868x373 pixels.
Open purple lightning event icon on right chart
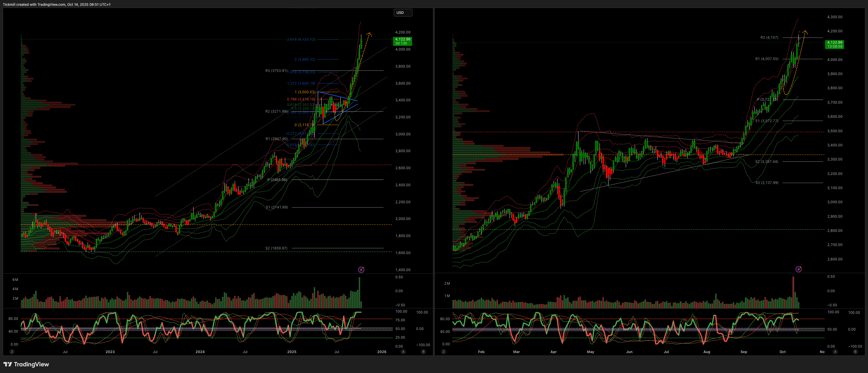(798, 269)
